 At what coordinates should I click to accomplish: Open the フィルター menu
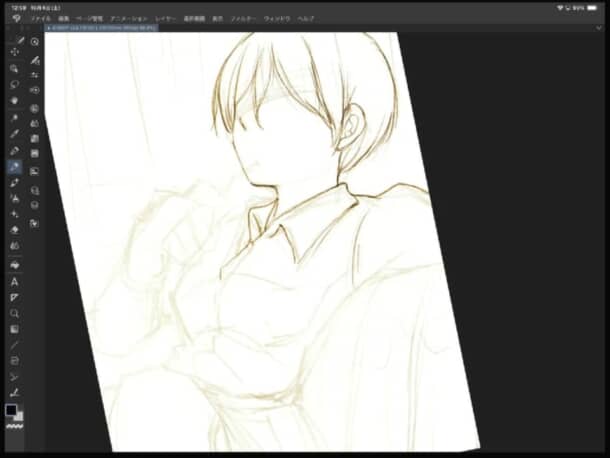pyautogui.click(x=244, y=18)
